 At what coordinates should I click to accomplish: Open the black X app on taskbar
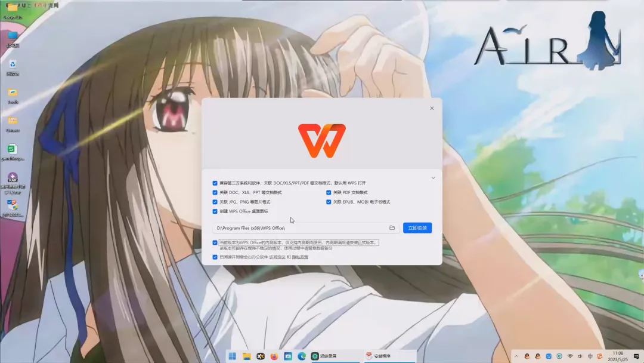tap(261, 356)
